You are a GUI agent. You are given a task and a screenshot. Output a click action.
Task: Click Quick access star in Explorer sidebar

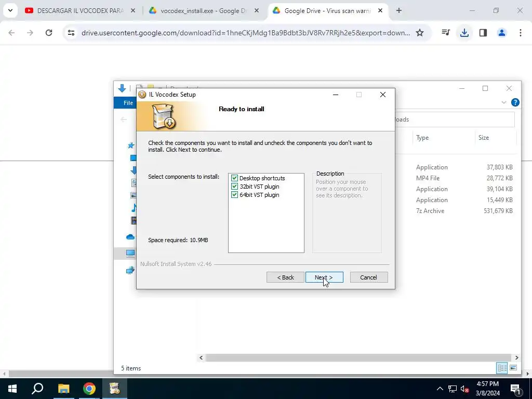131,145
